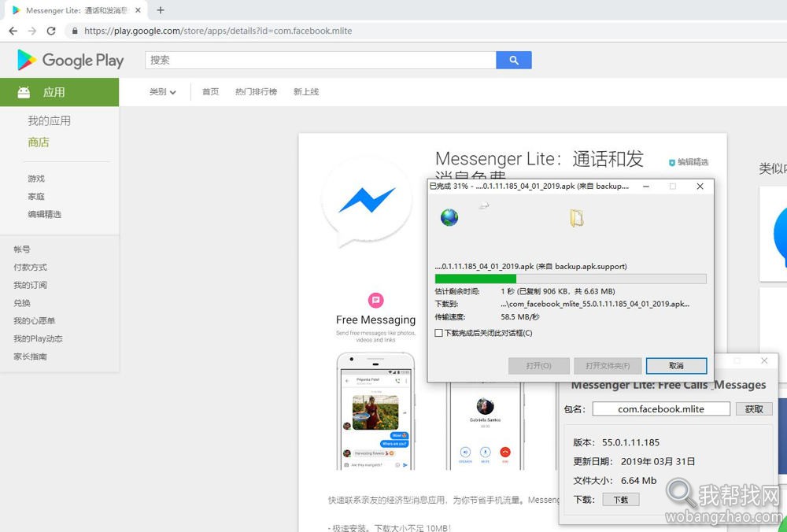Image resolution: width=787 pixels, height=532 pixels.
Task: Click the 传输速度 58.5 MB/秒 value
Action: click(520, 317)
